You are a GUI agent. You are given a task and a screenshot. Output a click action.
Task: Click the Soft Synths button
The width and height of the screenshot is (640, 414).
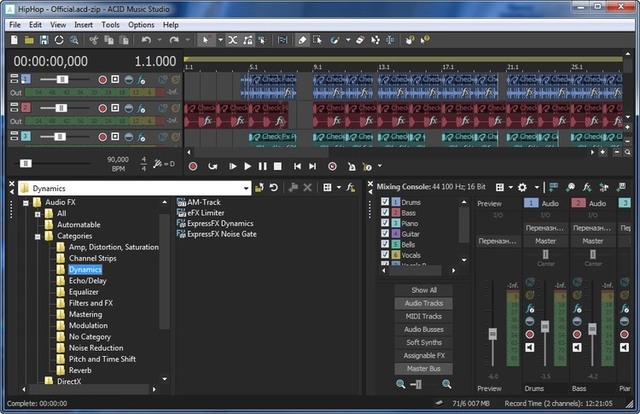click(x=423, y=342)
